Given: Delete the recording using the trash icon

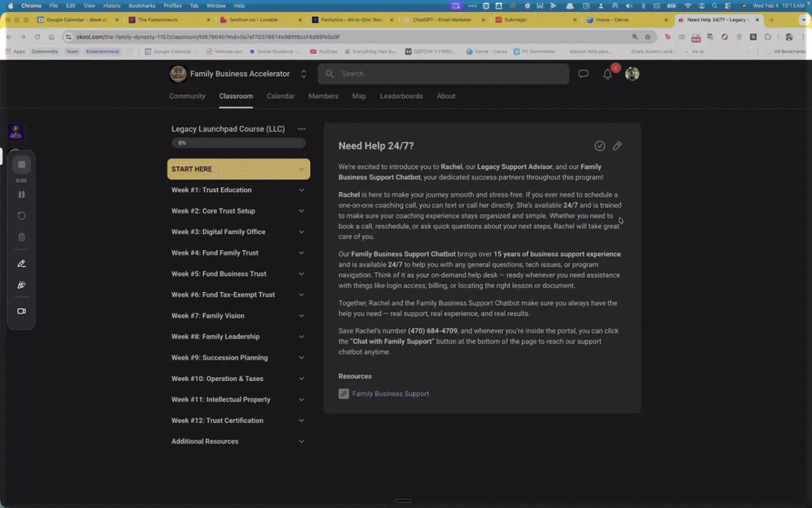Looking at the screenshot, I should click(x=21, y=237).
